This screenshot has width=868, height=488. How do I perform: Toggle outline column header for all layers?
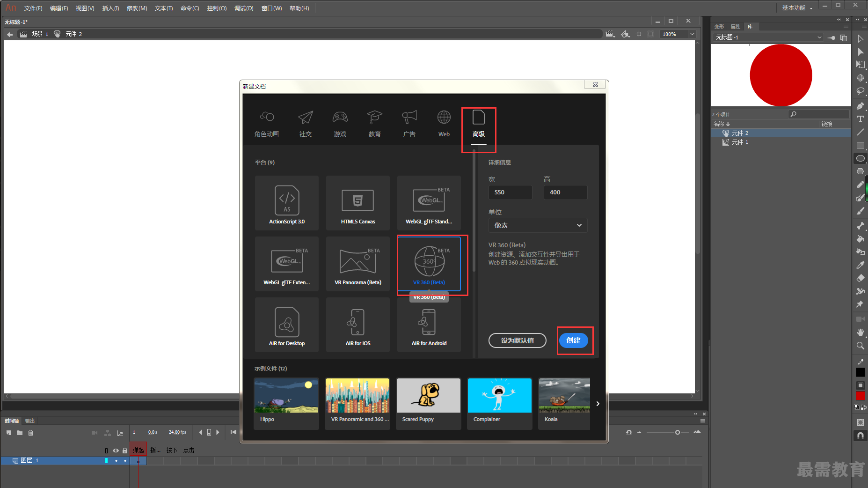pyautogui.click(x=107, y=451)
